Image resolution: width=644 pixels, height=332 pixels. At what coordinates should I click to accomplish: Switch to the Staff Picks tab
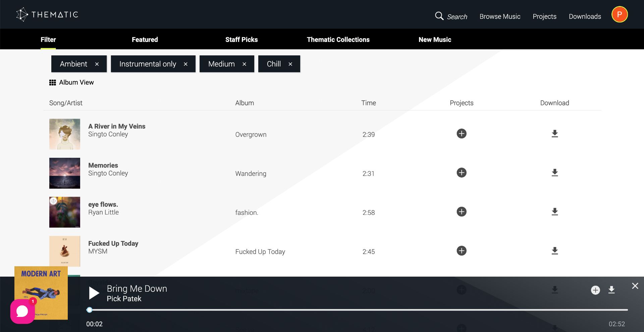pos(241,40)
